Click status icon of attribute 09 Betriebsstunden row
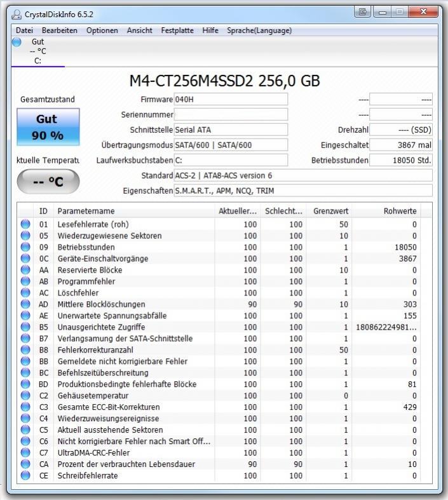 25,247
